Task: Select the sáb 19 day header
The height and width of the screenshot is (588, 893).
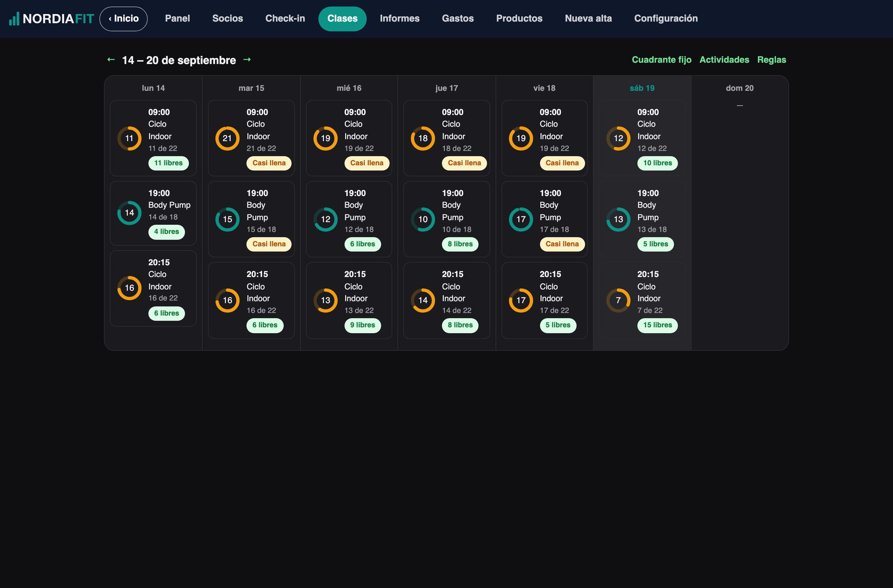Action: pyautogui.click(x=642, y=88)
